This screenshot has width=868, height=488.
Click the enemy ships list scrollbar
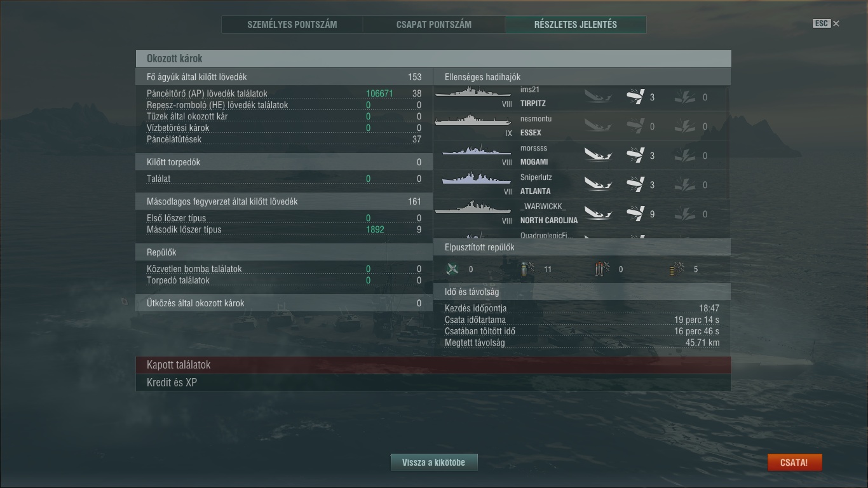tap(728, 143)
